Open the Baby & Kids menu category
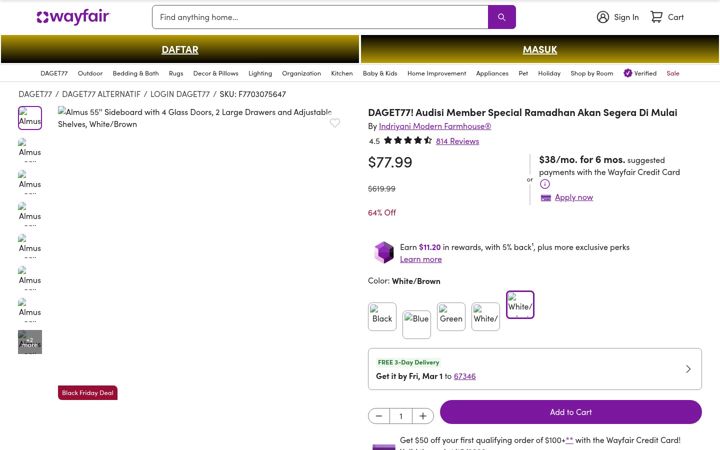The height and width of the screenshot is (450, 720). pyautogui.click(x=380, y=73)
